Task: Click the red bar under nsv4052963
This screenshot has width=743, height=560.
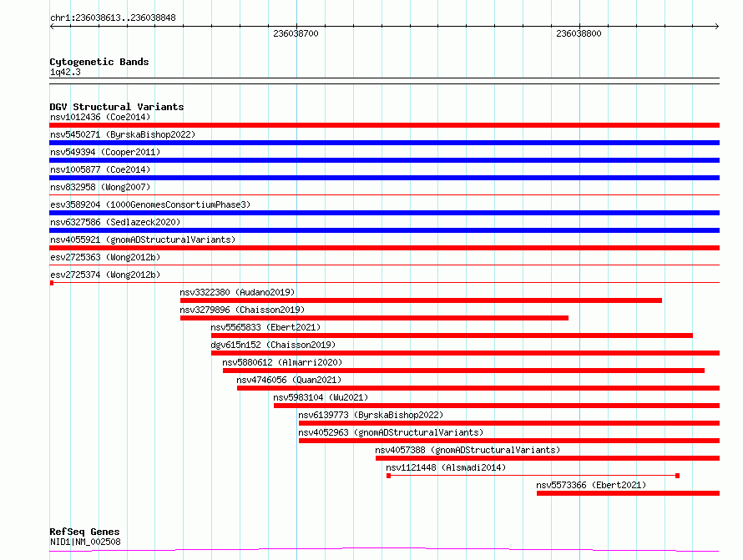Action: pos(509,441)
